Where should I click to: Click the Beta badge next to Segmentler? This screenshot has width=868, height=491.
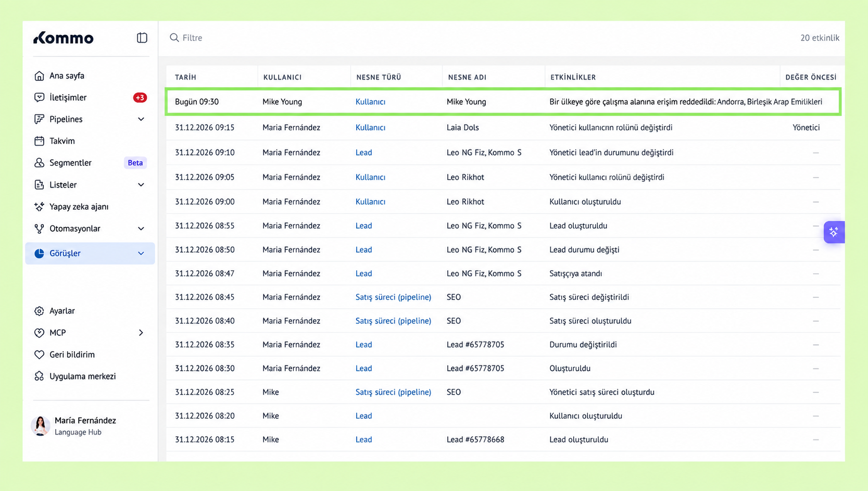135,163
